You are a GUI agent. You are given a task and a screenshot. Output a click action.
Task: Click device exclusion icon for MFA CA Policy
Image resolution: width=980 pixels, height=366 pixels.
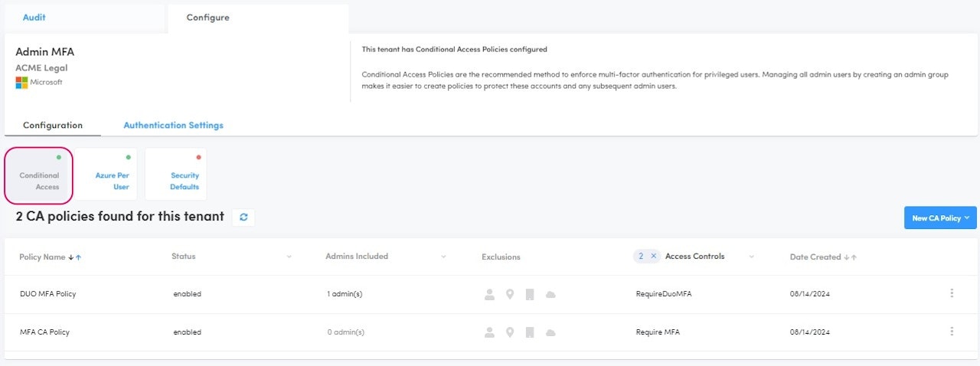pos(529,332)
